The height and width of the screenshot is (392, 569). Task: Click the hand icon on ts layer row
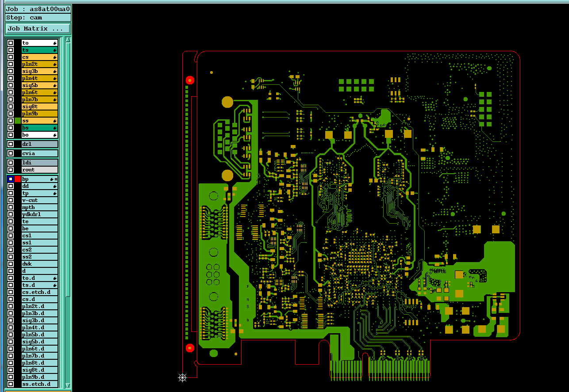click(55, 50)
